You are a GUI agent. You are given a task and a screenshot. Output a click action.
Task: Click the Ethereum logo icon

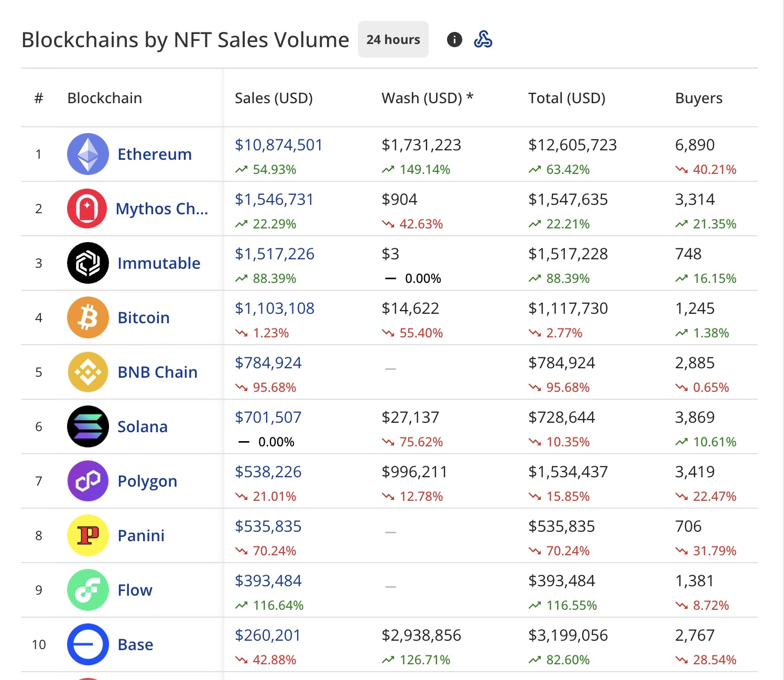88,154
